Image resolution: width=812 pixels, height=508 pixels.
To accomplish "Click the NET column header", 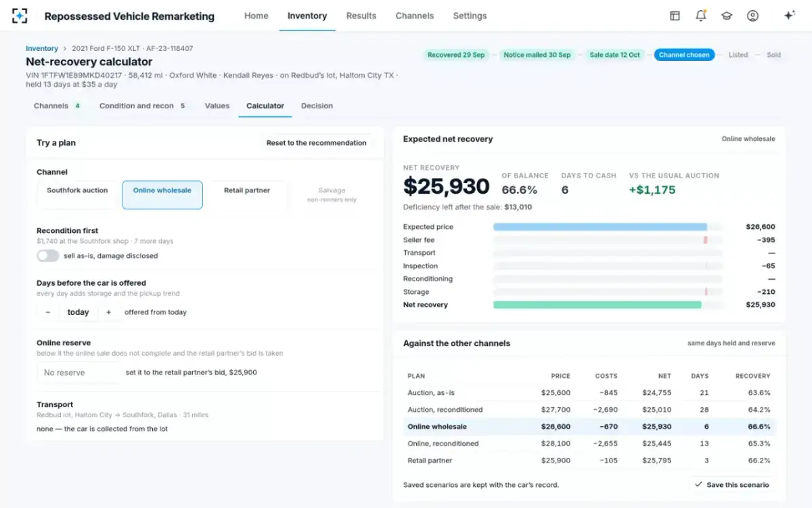I will click(664, 376).
